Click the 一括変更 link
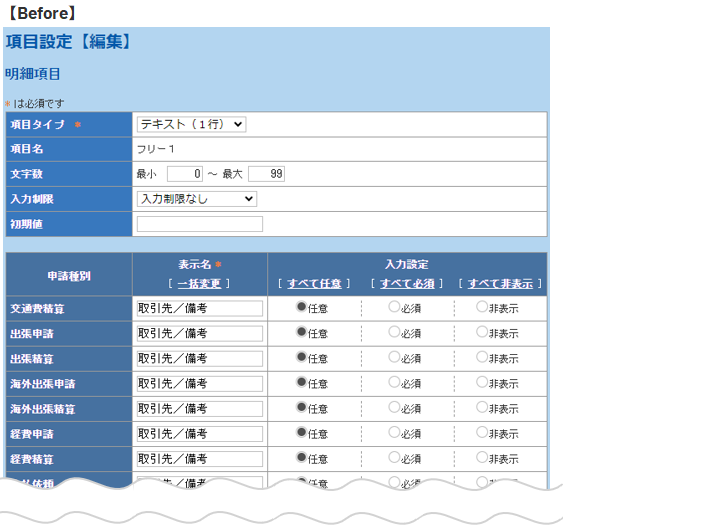The width and height of the screenshot is (727, 527). click(199, 284)
